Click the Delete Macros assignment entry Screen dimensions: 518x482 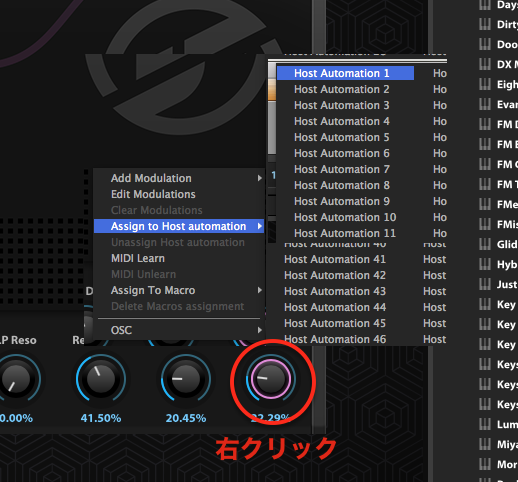[178, 306]
